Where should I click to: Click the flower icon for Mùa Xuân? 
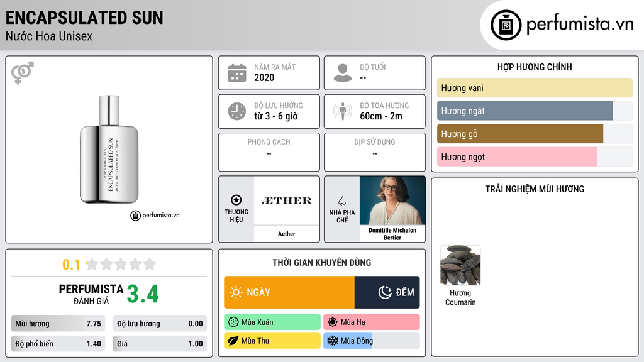[x=233, y=322]
